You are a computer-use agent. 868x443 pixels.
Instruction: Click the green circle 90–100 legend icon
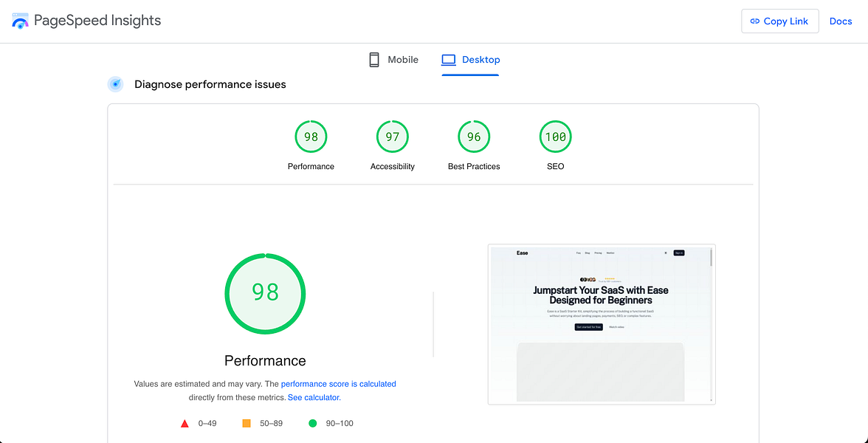click(x=313, y=424)
